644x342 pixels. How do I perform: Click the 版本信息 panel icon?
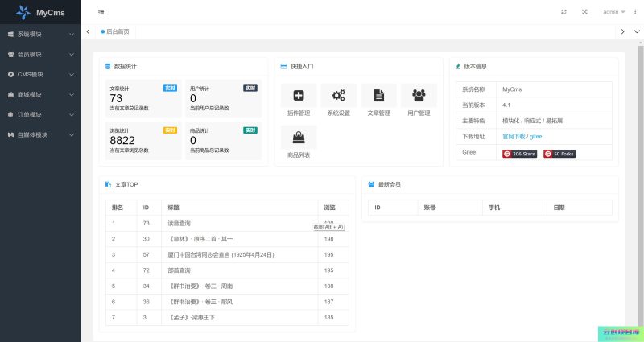click(458, 66)
